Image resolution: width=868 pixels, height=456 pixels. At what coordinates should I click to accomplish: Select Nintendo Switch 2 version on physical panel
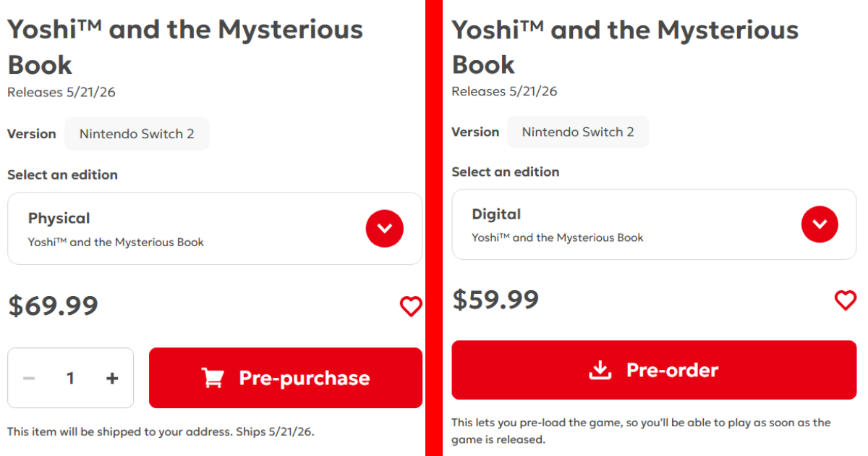(x=137, y=134)
